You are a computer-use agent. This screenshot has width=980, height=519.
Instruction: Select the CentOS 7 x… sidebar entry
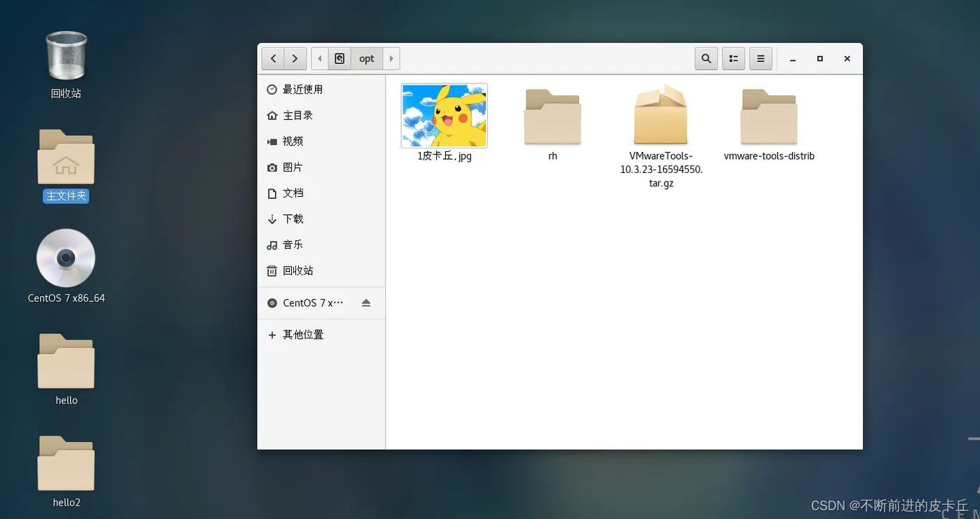click(321, 303)
